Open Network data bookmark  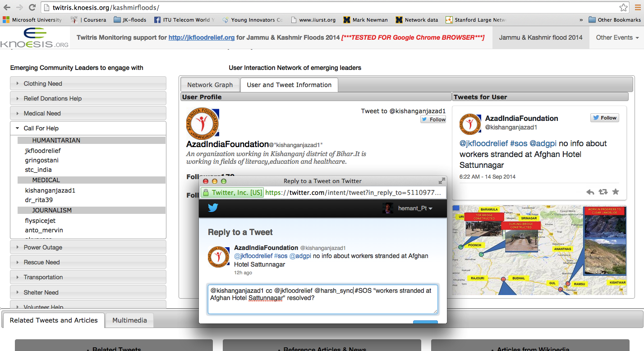click(x=417, y=20)
